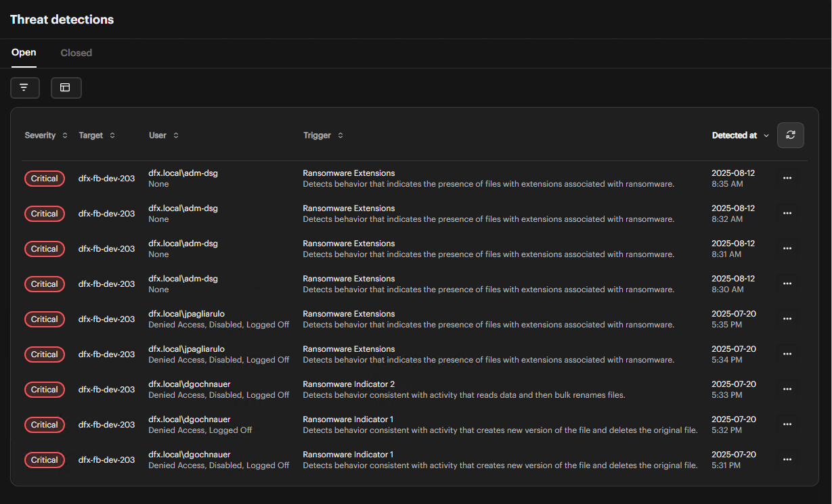Click None status under 8:31 AM user
The height and width of the screenshot is (504, 832).
[158, 254]
